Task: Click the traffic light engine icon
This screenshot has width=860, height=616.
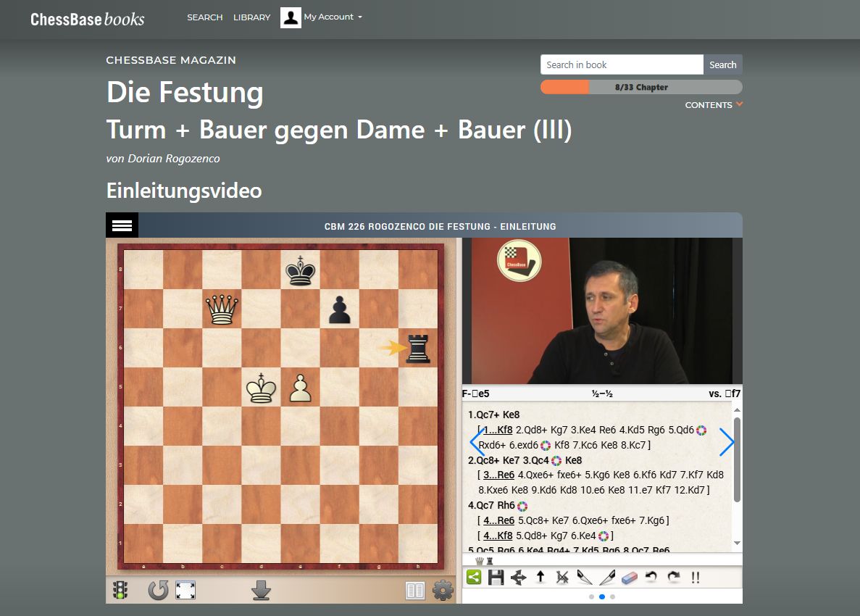Action: point(120,591)
